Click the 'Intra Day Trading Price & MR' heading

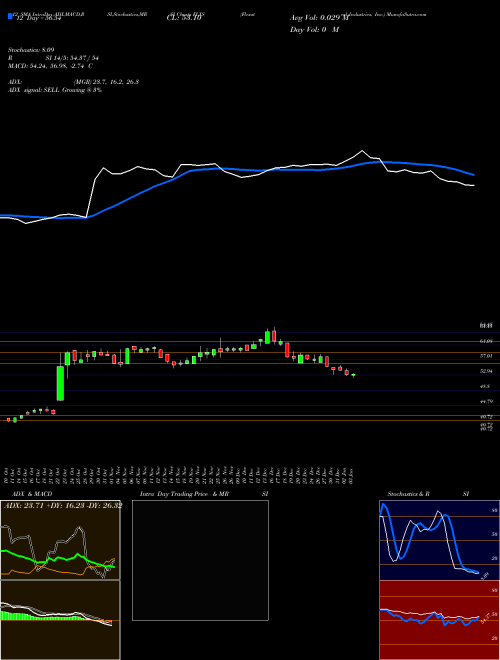[184, 494]
